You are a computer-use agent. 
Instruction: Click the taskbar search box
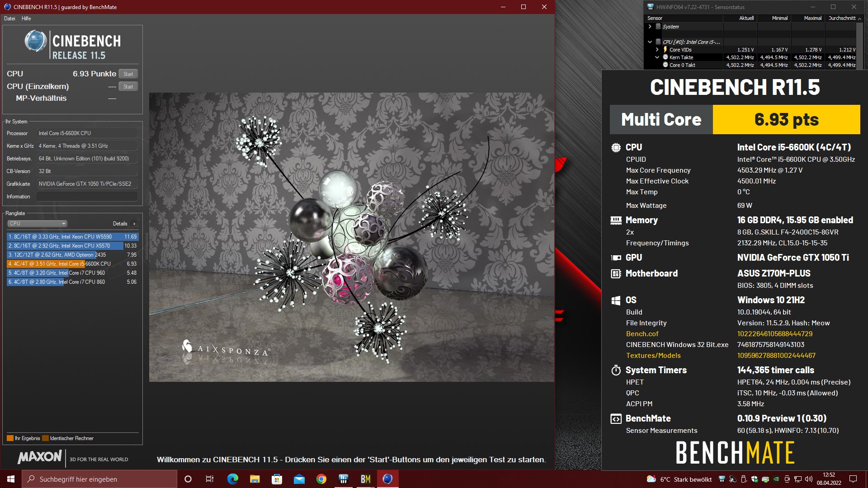[99, 479]
